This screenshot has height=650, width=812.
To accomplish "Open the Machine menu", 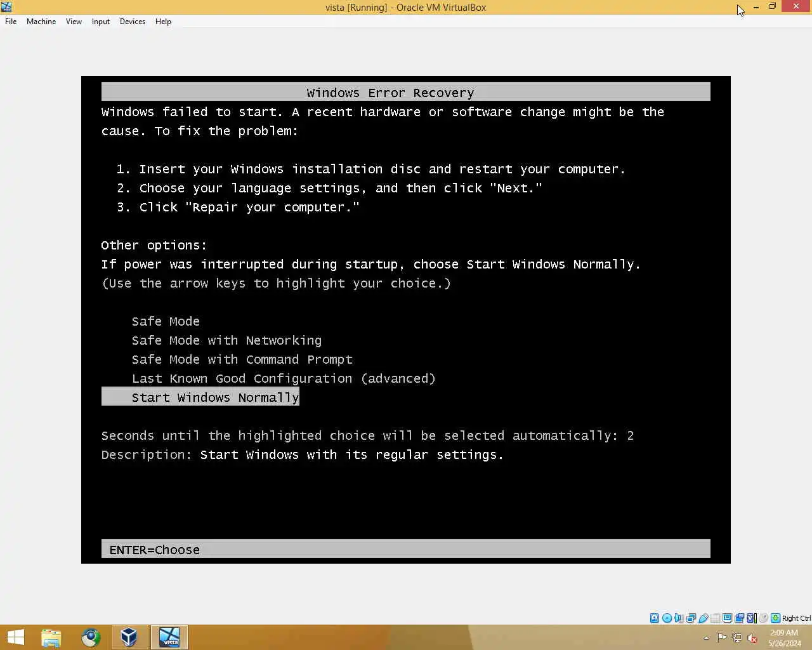I will pyautogui.click(x=41, y=22).
